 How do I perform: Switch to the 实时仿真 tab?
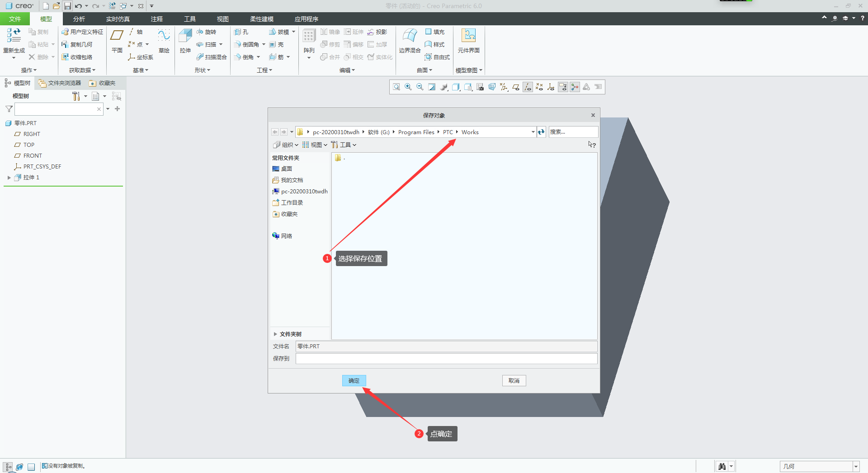click(118, 19)
